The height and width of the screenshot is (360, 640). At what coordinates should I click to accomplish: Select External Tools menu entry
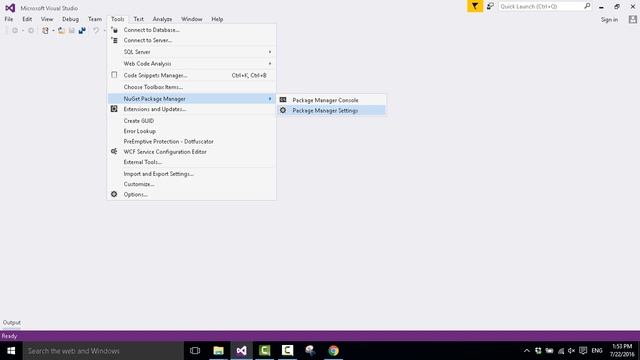tap(191, 162)
